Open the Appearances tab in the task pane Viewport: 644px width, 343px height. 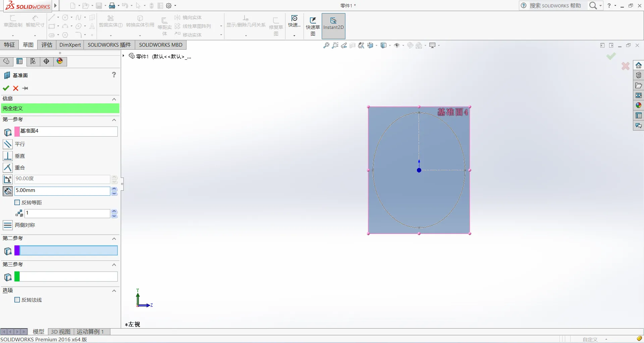[x=638, y=105]
